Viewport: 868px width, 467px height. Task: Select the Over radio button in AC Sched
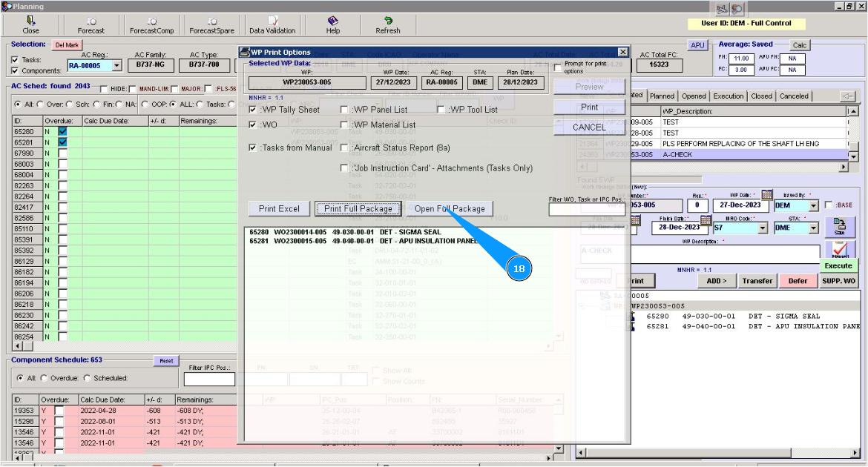pyautogui.click(x=40, y=104)
